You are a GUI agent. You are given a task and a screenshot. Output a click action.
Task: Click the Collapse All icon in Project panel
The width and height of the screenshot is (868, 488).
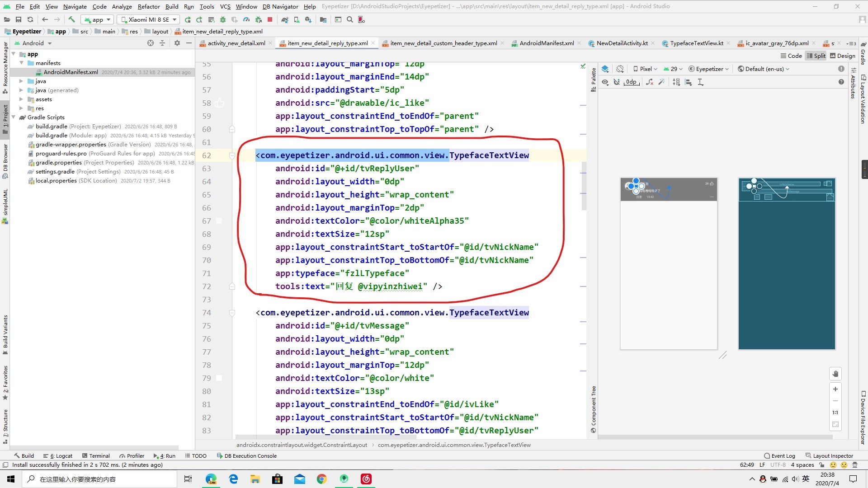click(x=162, y=43)
